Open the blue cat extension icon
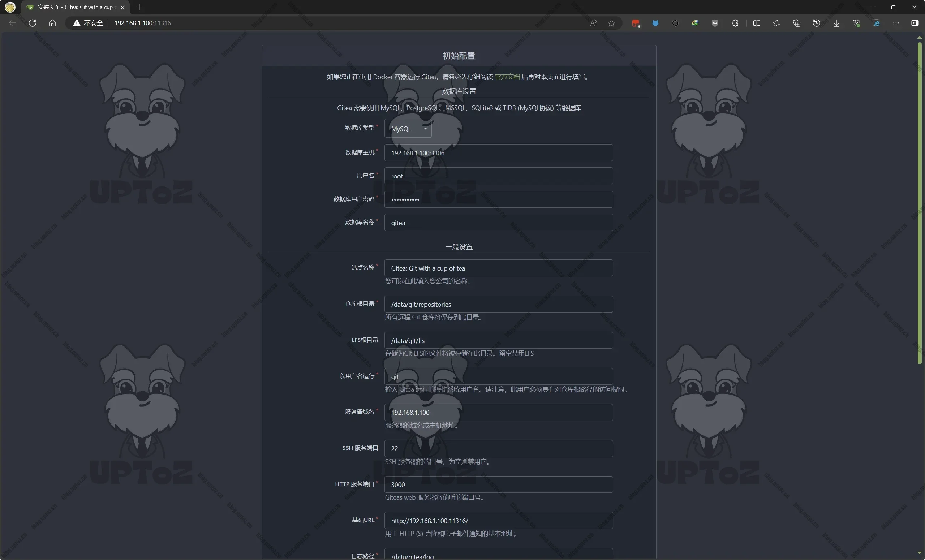Image resolution: width=925 pixels, height=560 pixels. pos(655,23)
